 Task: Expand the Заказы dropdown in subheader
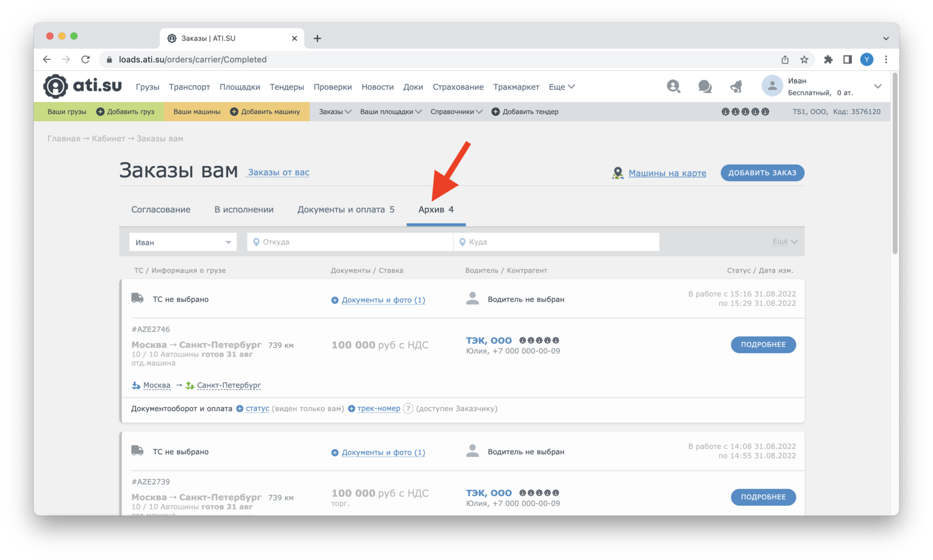point(335,112)
